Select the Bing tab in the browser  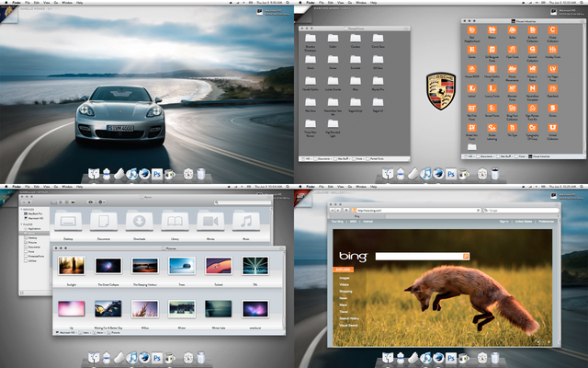(x=357, y=216)
